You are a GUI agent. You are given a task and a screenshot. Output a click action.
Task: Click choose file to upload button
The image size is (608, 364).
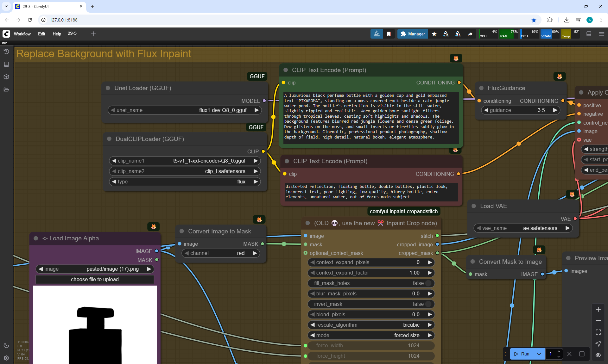pos(95,279)
